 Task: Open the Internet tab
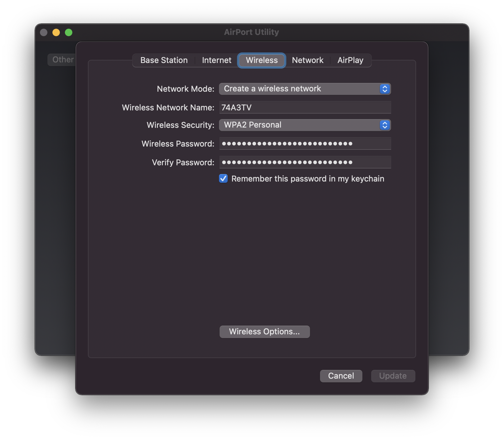(217, 60)
